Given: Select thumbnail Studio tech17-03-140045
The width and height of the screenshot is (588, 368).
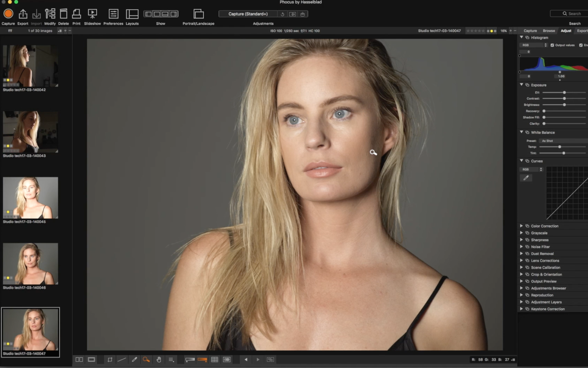Looking at the screenshot, I should pyautogui.click(x=30, y=198).
